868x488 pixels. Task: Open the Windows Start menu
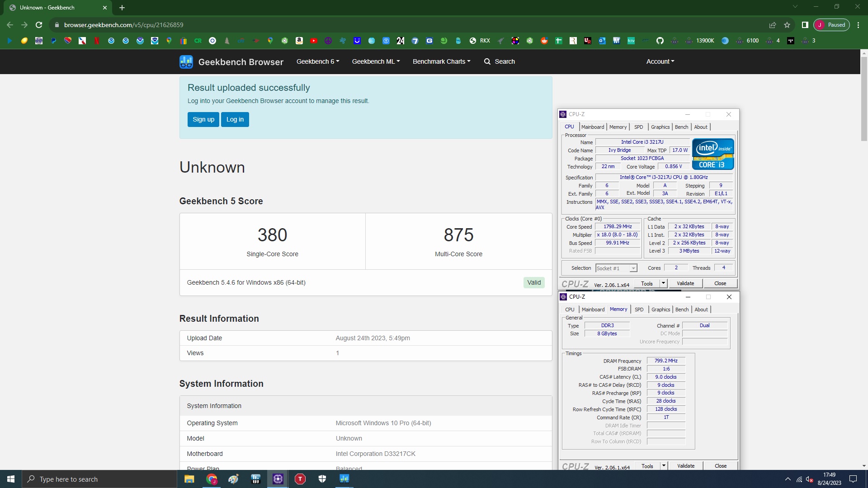coord(11,479)
